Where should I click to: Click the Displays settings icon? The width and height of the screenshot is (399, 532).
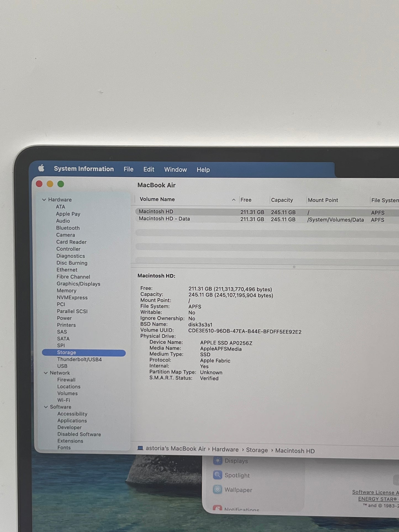tap(218, 460)
